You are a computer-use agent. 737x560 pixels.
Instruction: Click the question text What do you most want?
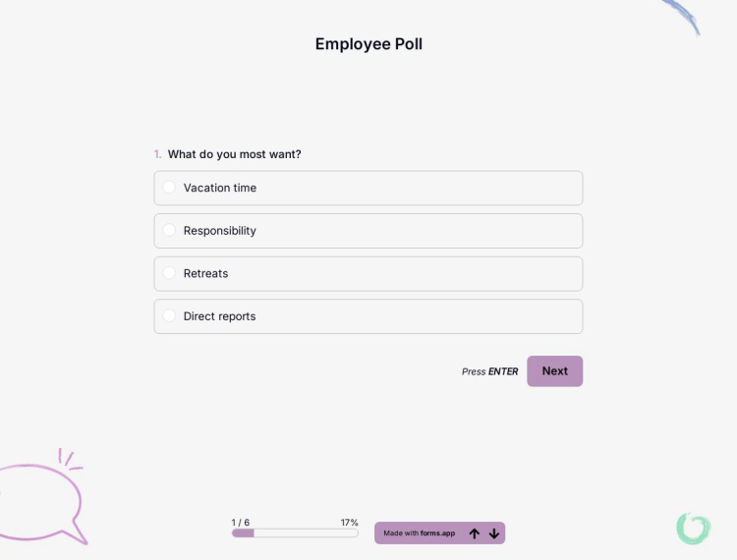pyautogui.click(x=234, y=154)
